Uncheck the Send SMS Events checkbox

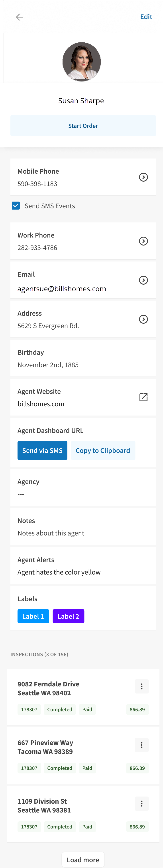[x=16, y=206]
